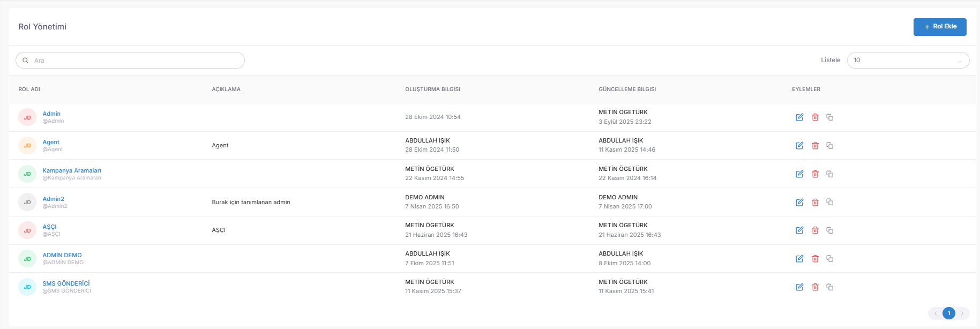The width and height of the screenshot is (980, 329).
Task: Click the Rol Ekle button
Action: 940,27
